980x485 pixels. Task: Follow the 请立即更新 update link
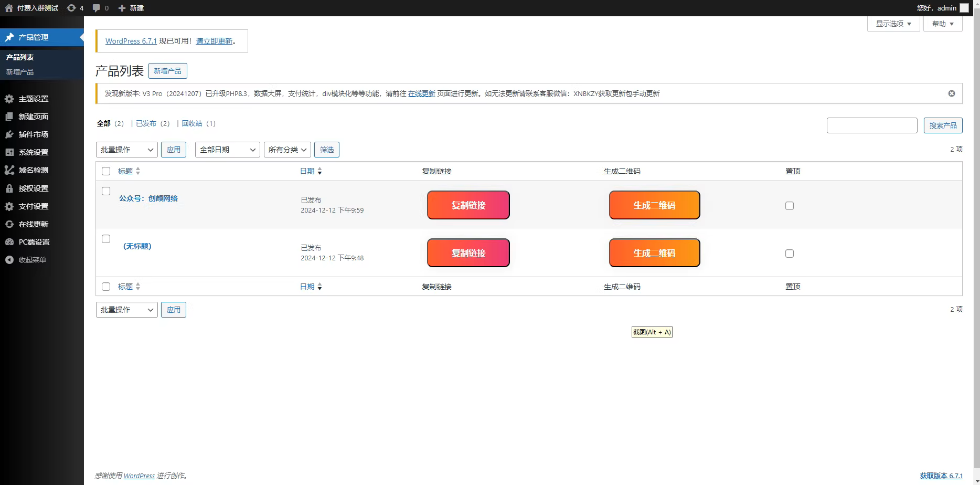pyautogui.click(x=214, y=40)
